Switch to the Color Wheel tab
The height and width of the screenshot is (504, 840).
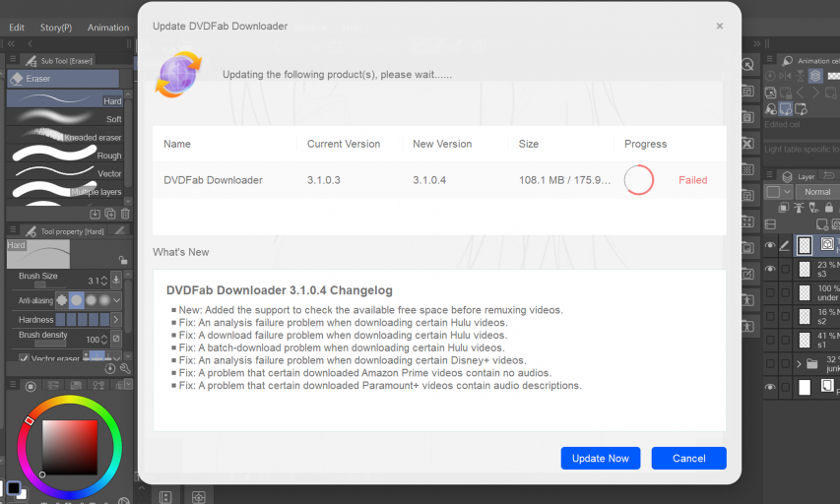31,386
